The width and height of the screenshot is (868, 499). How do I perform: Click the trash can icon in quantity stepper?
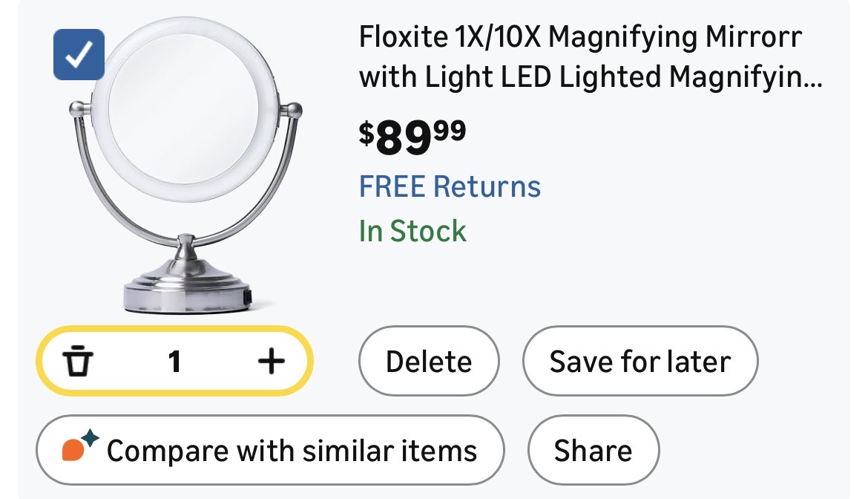78,362
